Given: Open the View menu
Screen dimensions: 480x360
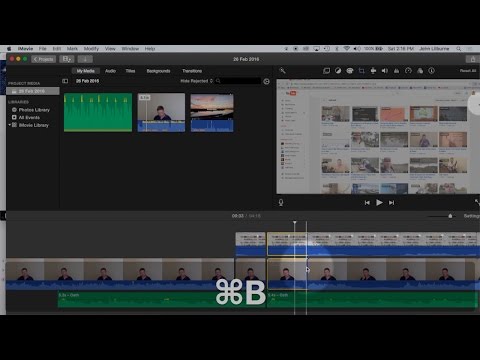Looking at the screenshot, I should pyautogui.click(x=110, y=49).
